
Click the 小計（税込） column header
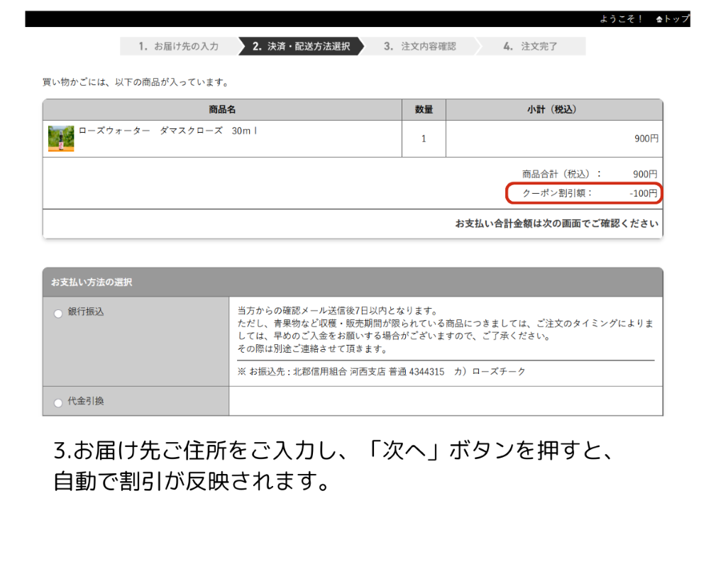[552, 109]
